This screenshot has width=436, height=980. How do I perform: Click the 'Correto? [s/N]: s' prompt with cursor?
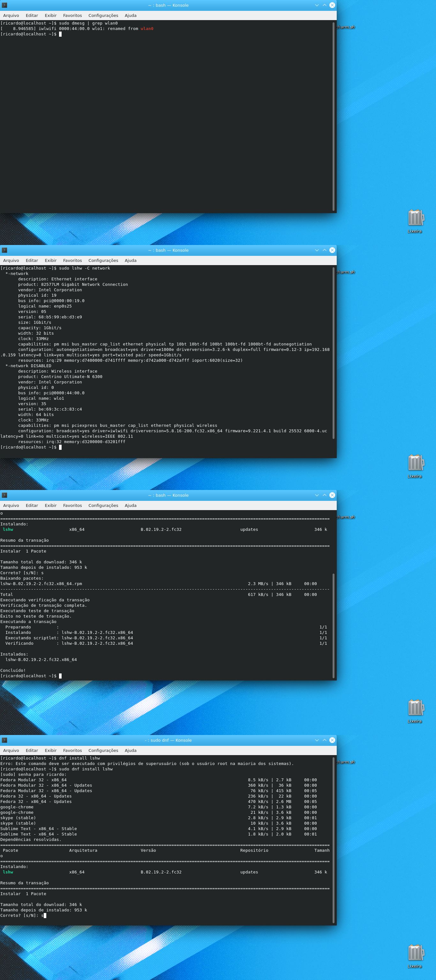click(23, 915)
